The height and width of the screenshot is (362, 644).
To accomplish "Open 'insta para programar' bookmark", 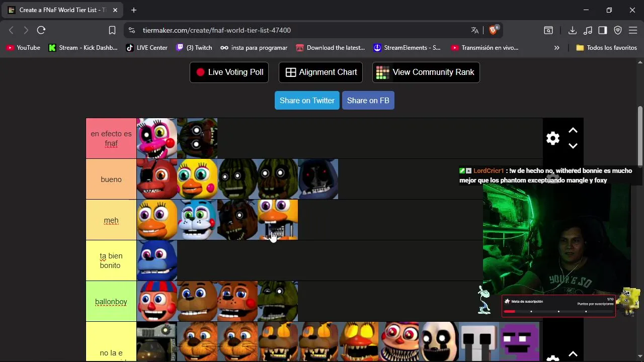I will [x=254, y=48].
